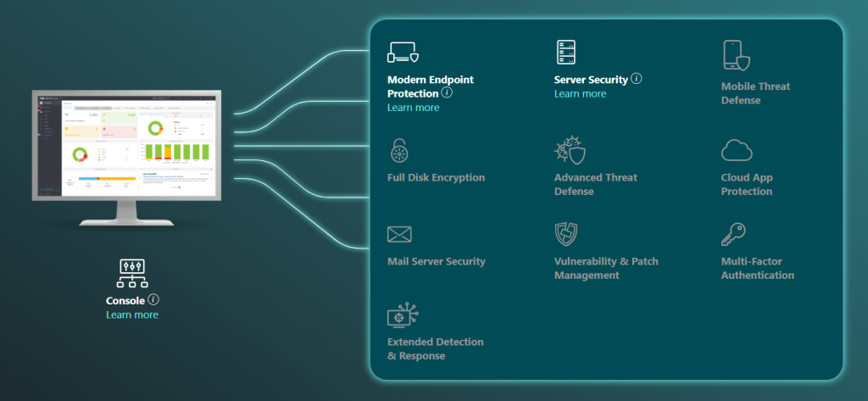Follow the Server Security Learn more link
This screenshot has height=401, width=868.
tap(580, 94)
